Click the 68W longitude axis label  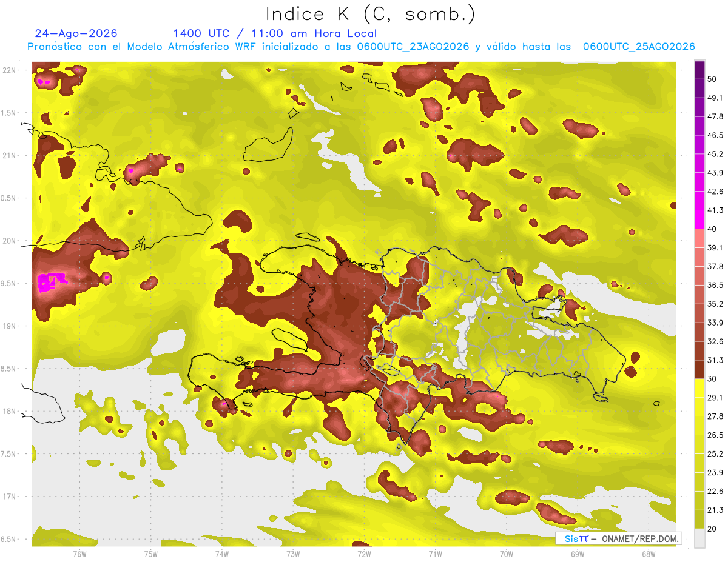click(x=649, y=554)
